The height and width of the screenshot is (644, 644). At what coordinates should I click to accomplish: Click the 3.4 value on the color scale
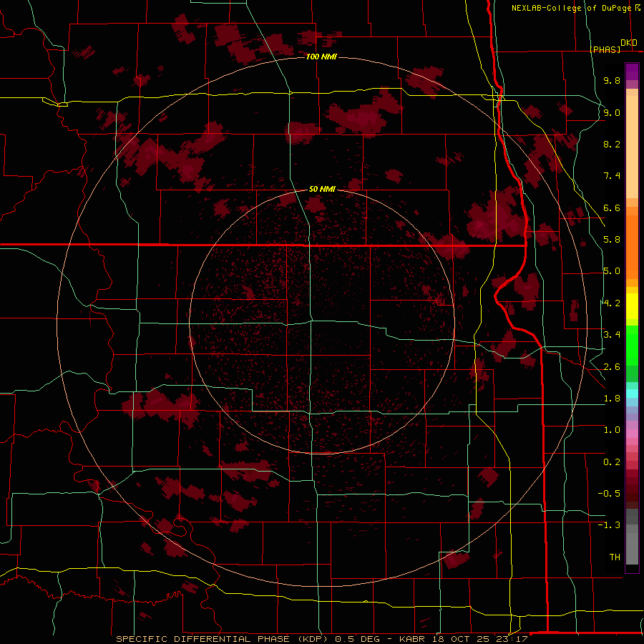612,335
